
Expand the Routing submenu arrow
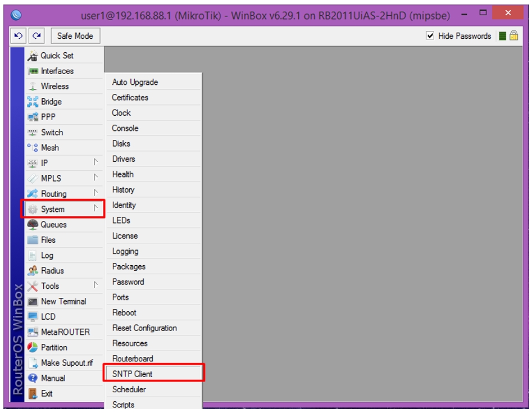(x=96, y=193)
